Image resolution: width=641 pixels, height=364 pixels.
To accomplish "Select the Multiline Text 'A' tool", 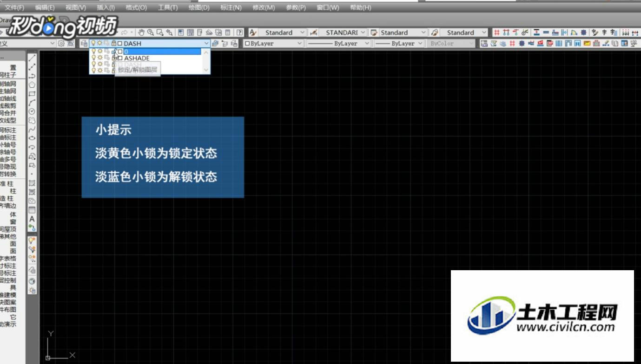I will click(32, 219).
